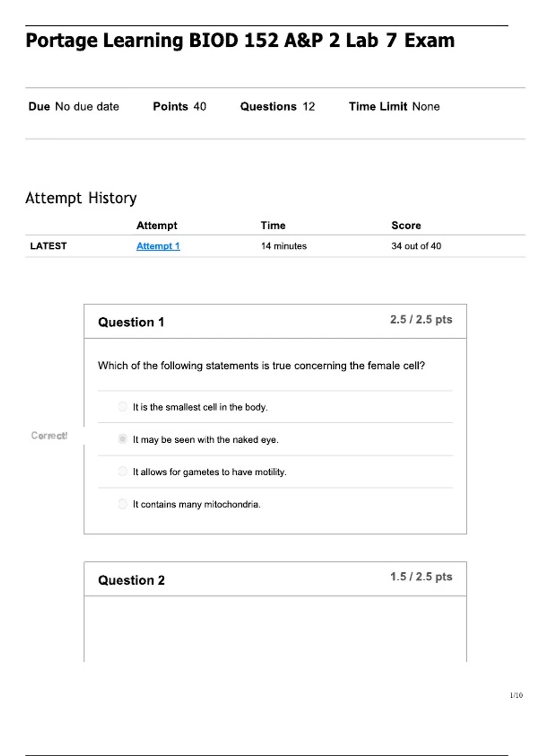
Task: Click the Question 2 header
Action: point(131,580)
